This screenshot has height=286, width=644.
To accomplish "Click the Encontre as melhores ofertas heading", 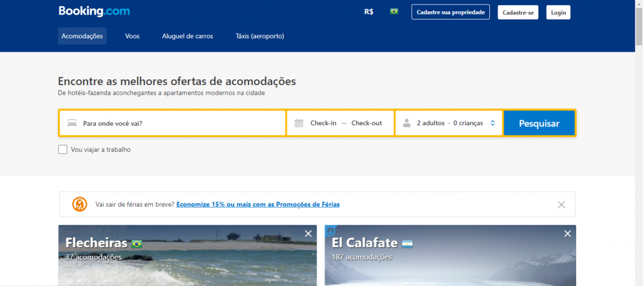I will [177, 81].
